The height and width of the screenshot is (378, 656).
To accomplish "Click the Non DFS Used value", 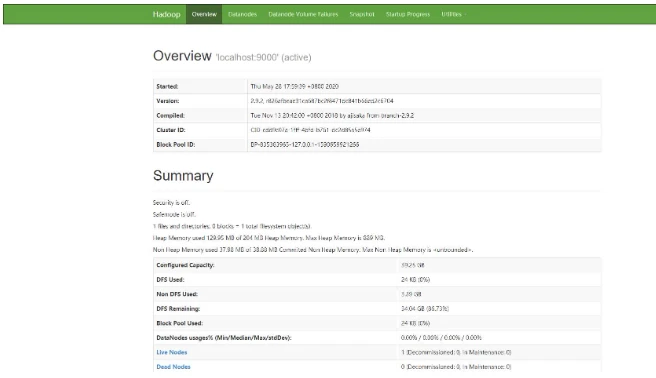I will (411, 294).
